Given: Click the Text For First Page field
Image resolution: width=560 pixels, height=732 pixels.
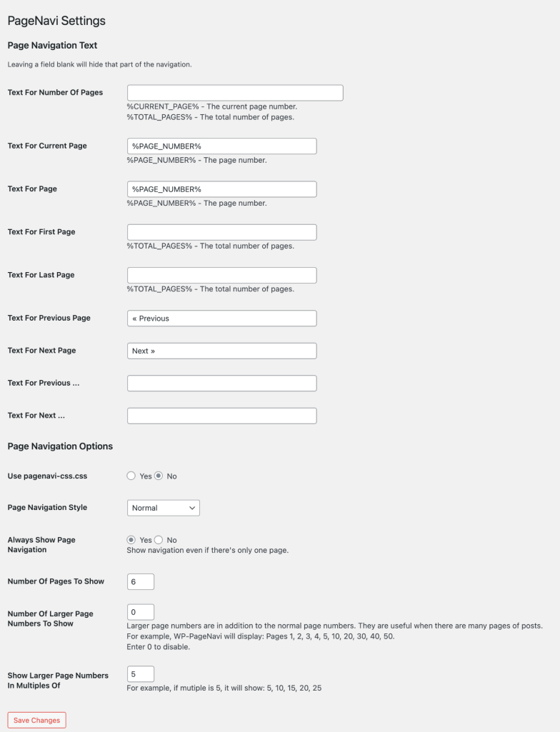Looking at the screenshot, I should click(x=221, y=231).
